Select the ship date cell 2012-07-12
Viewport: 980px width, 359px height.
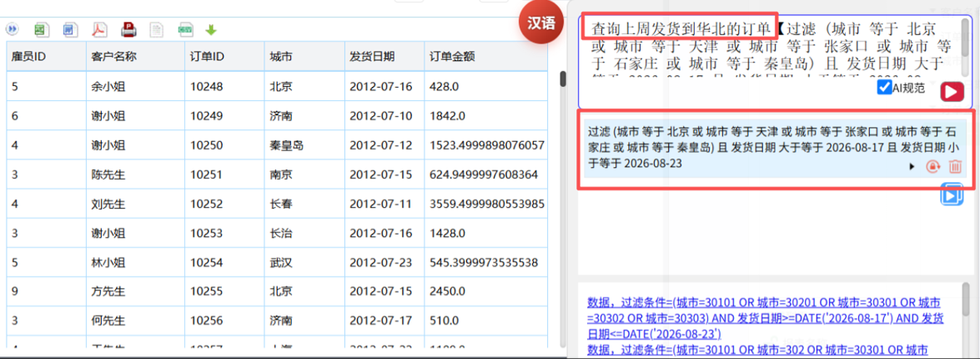384,144
